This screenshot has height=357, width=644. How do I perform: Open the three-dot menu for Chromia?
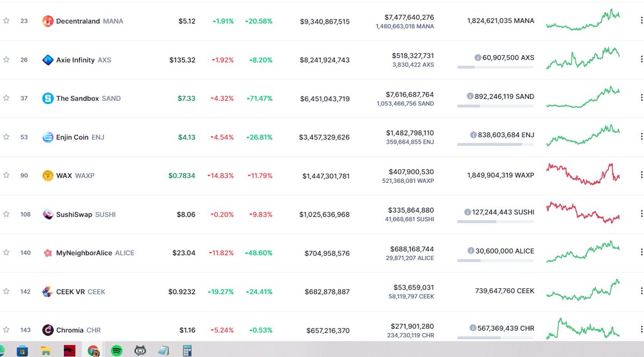641,329
